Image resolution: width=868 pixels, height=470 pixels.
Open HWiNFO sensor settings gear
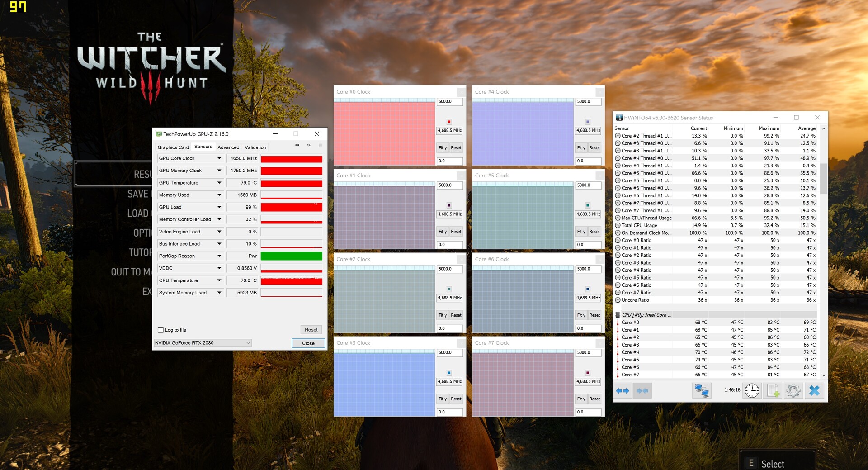[x=793, y=390]
